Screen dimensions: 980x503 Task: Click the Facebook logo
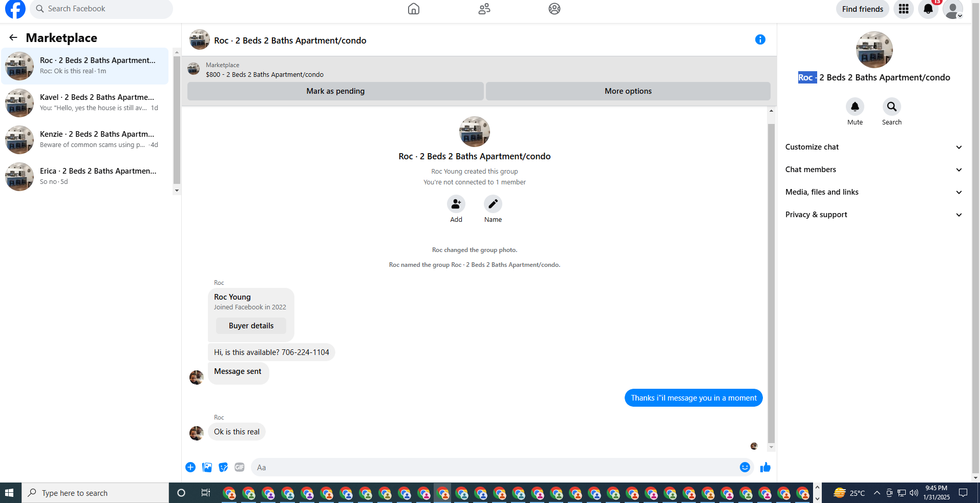15,9
